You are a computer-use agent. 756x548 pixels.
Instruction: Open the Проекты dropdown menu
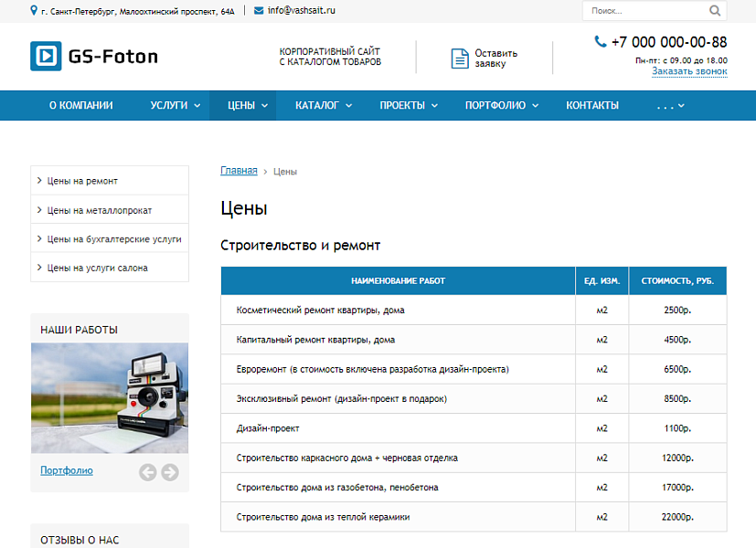409,106
